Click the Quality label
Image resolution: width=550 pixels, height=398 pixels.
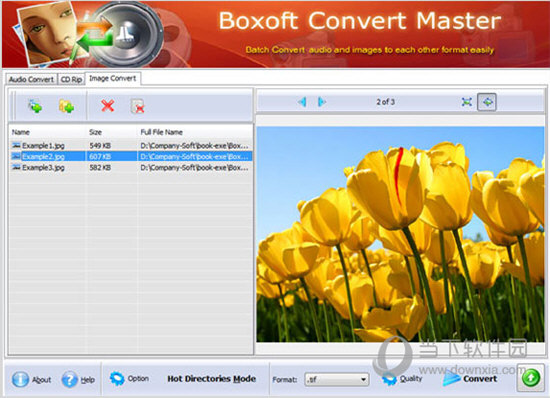pyautogui.click(x=411, y=378)
